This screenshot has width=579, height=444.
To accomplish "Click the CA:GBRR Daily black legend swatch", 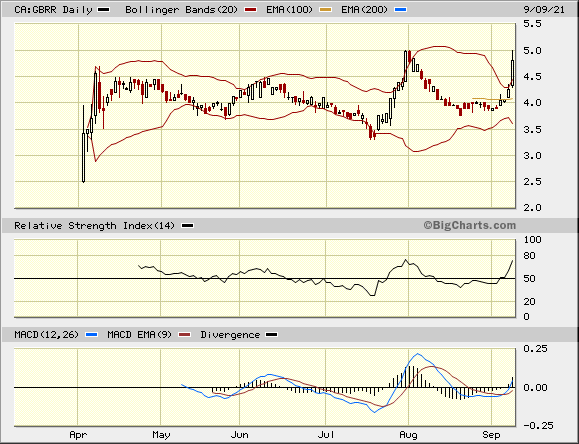I will coord(103,10).
